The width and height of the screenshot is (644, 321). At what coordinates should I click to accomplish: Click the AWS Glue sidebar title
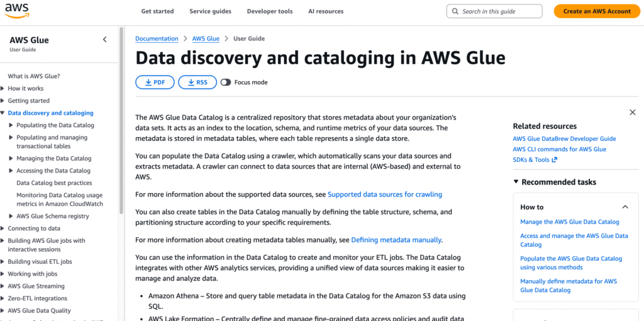[x=29, y=40]
